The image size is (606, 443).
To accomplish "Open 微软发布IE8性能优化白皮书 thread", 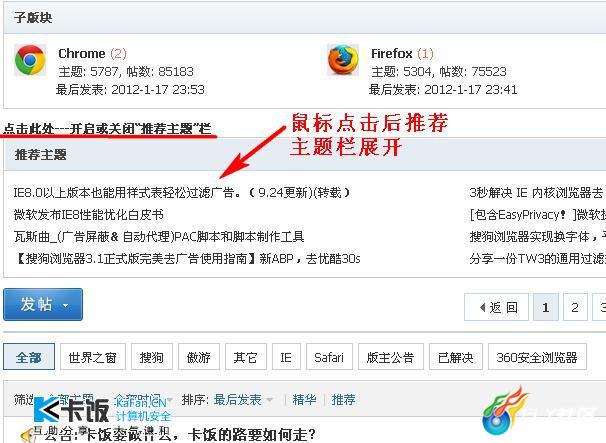I will point(89,215).
